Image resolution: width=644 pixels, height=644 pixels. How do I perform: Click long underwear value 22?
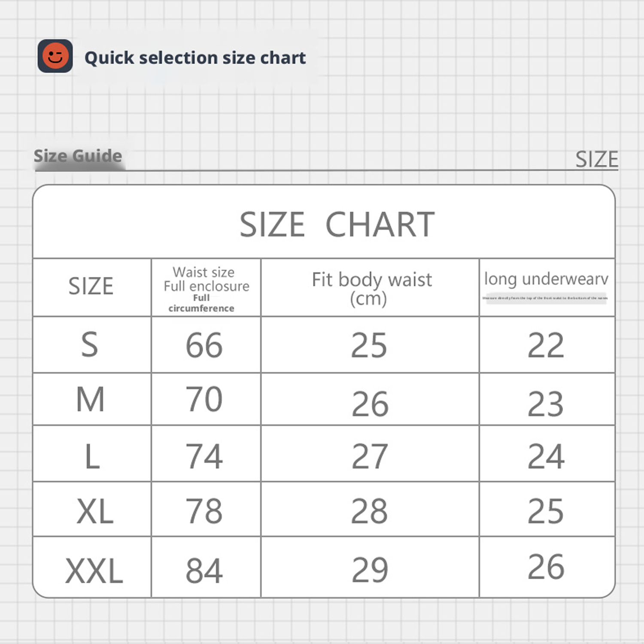pyautogui.click(x=546, y=345)
